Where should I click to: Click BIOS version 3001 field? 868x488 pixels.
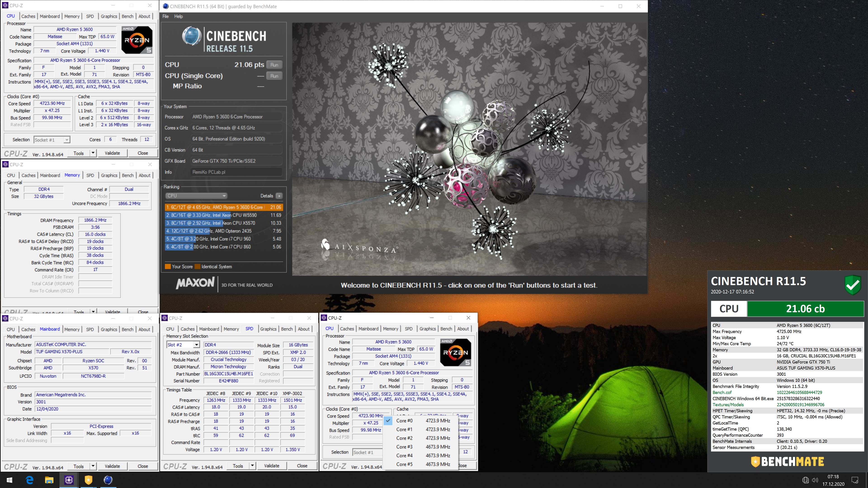(93, 402)
